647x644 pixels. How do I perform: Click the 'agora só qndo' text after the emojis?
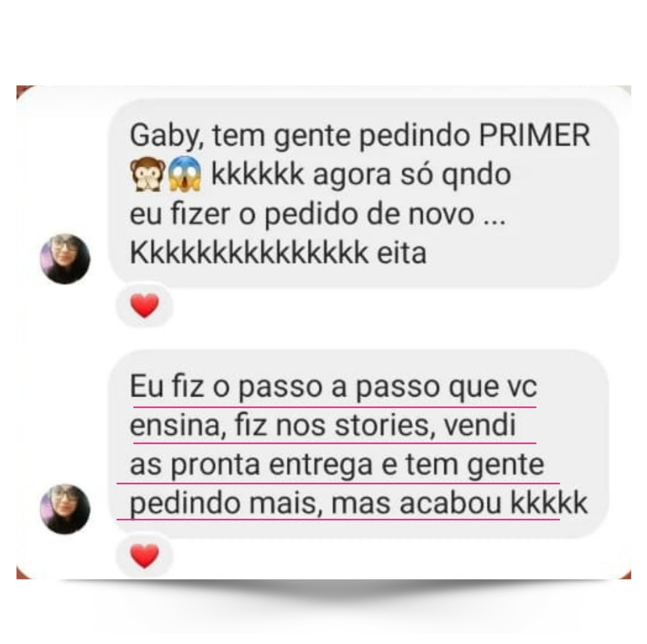coord(411,175)
